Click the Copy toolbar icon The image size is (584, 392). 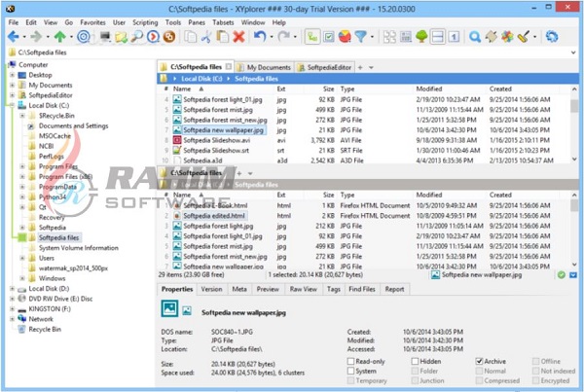(191, 37)
